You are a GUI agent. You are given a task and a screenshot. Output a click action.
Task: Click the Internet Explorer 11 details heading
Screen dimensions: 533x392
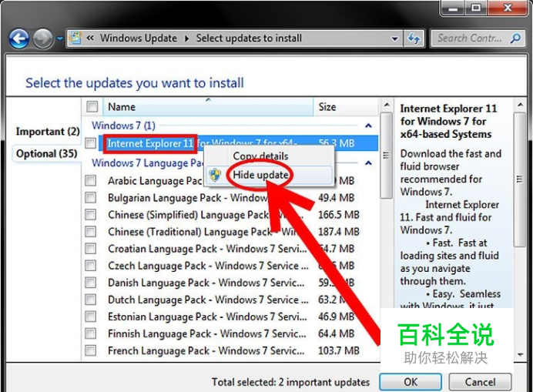(x=448, y=122)
